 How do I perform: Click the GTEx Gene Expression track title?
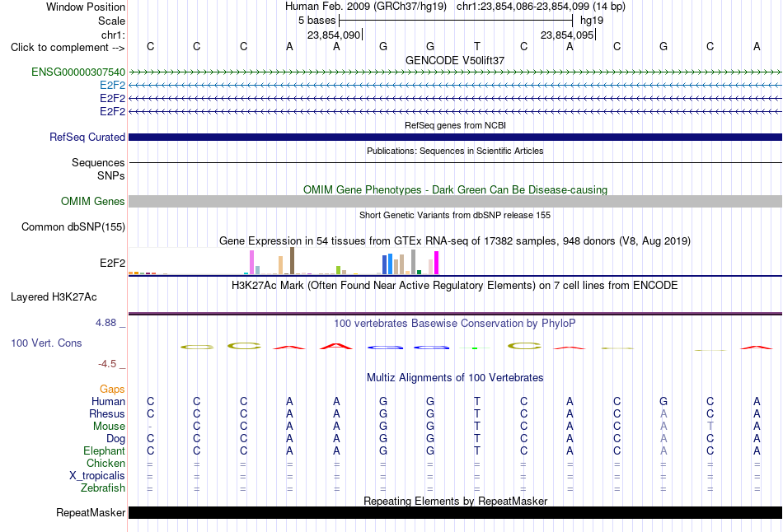tap(455, 241)
